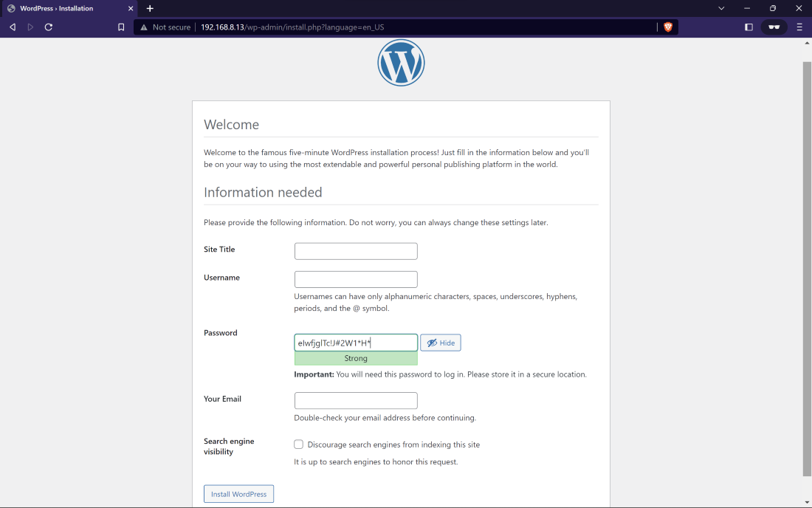Click the Information needed heading
The width and height of the screenshot is (812, 508).
(x=263, y=193)
